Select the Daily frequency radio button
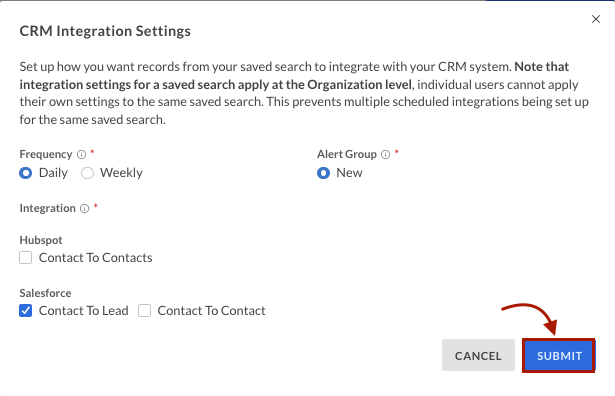This screenshot has height=396, width=615. [x=25, y=173]
